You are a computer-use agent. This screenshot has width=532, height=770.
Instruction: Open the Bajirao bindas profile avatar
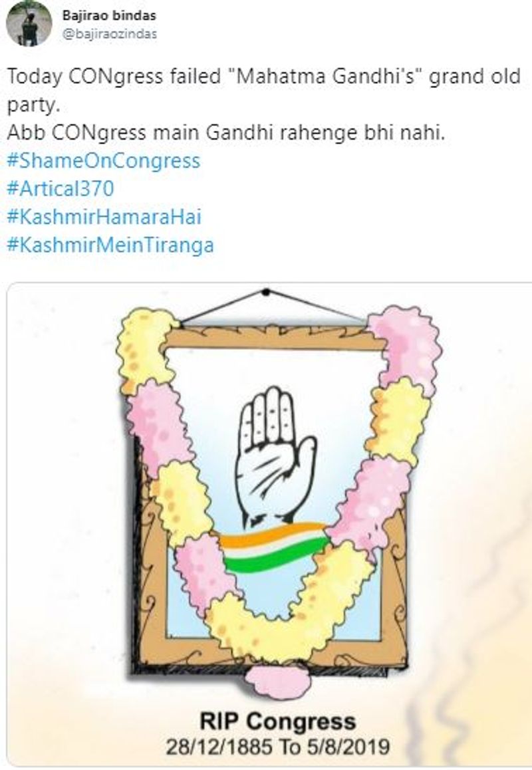pyautogui.click(x=29, y=23)
